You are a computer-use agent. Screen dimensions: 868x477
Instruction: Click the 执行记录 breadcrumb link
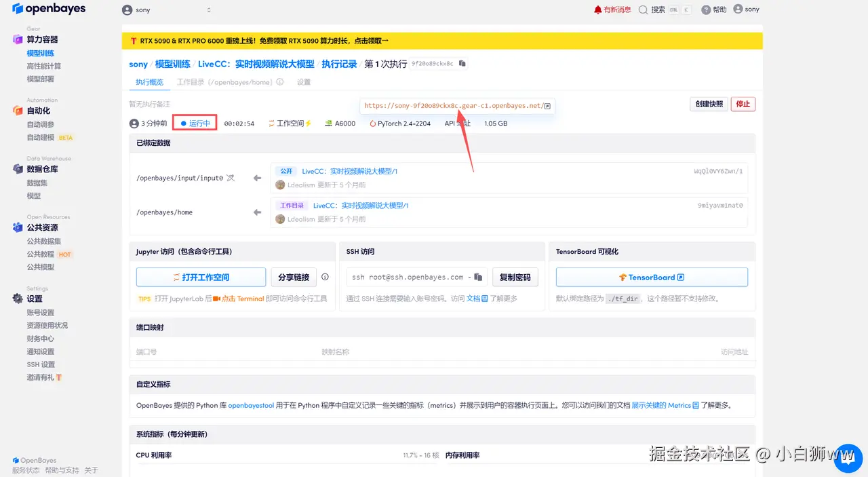coord(339,64)
